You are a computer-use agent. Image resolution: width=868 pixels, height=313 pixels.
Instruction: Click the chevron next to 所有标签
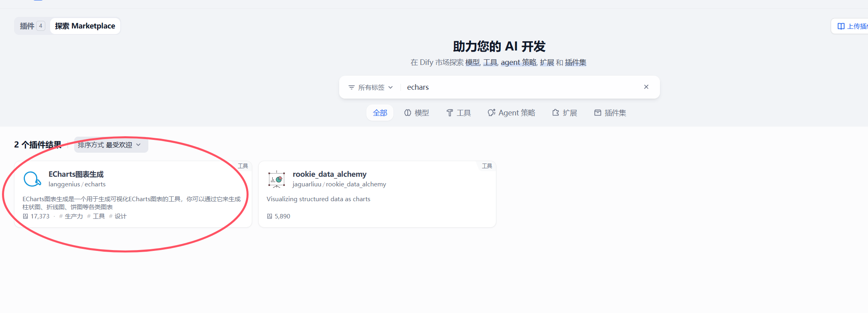(390, 87)
